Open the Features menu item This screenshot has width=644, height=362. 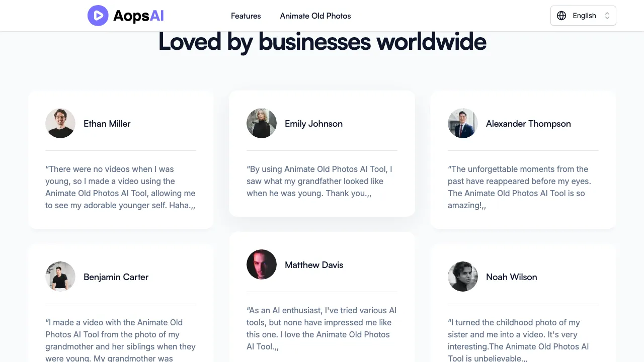point(246,16)
